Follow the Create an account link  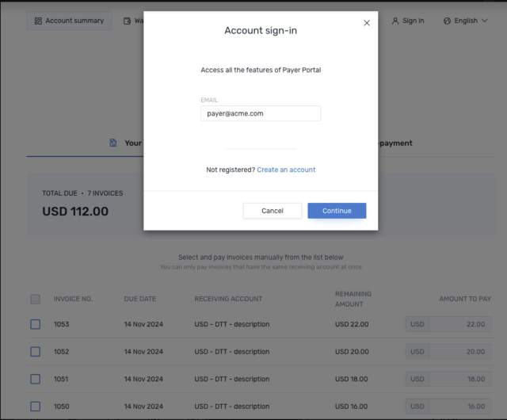click(x=286, y=170)
